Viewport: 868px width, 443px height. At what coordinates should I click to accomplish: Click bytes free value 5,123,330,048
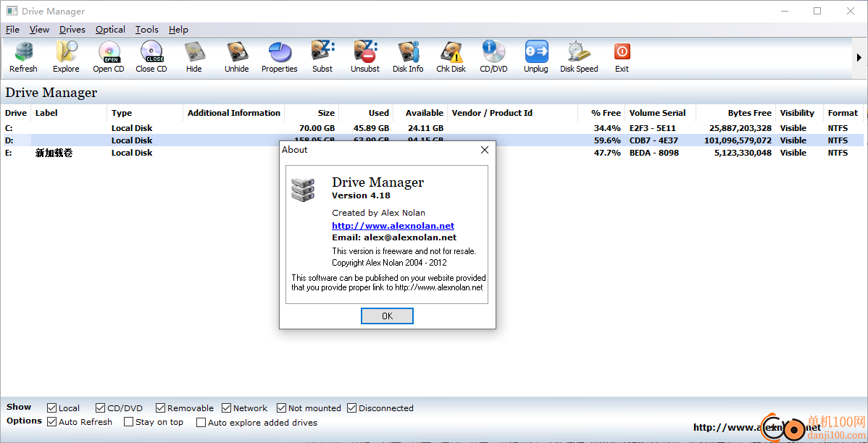coord(743,153)
